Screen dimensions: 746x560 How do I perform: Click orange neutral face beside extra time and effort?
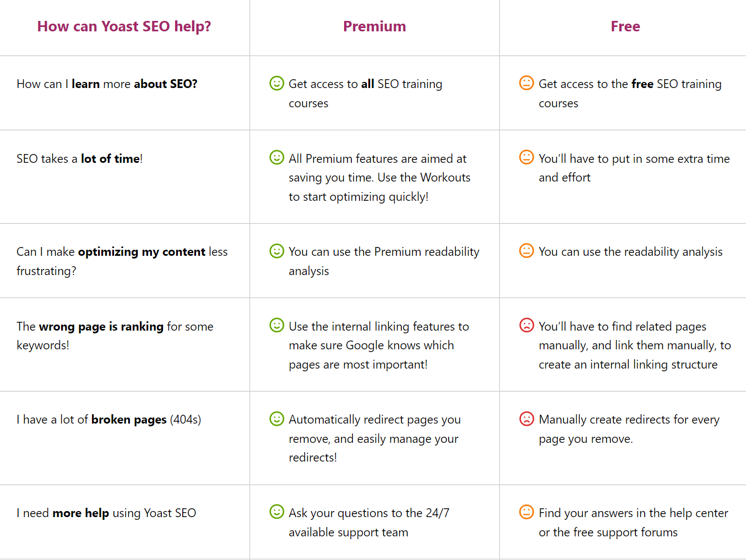point(526,157)
